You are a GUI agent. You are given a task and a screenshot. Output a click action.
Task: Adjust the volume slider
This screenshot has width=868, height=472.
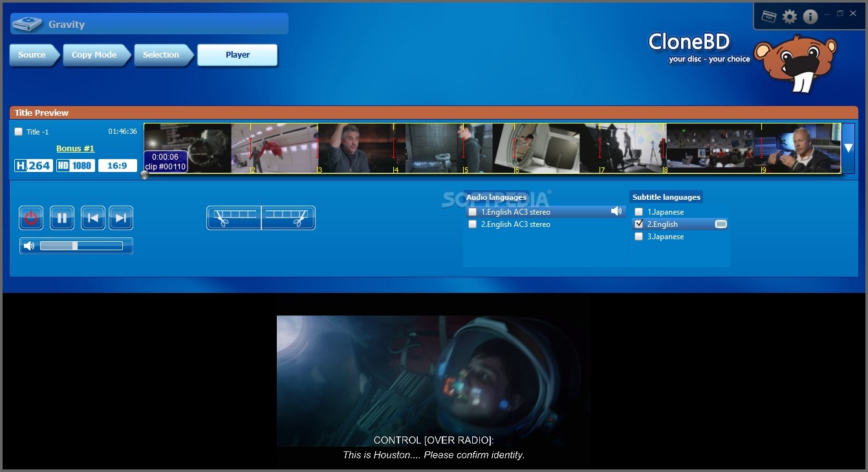[x=81, y=246]
